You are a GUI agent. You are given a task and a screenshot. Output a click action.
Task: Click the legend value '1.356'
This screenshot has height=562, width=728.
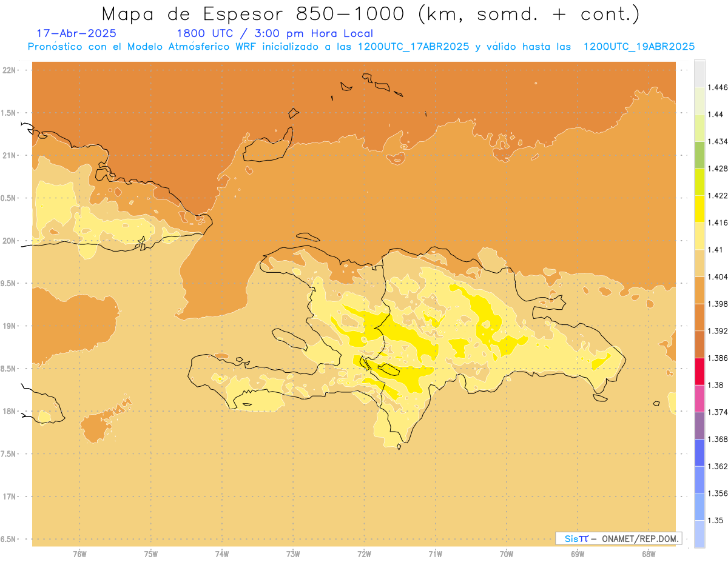(x=719, y=493)
